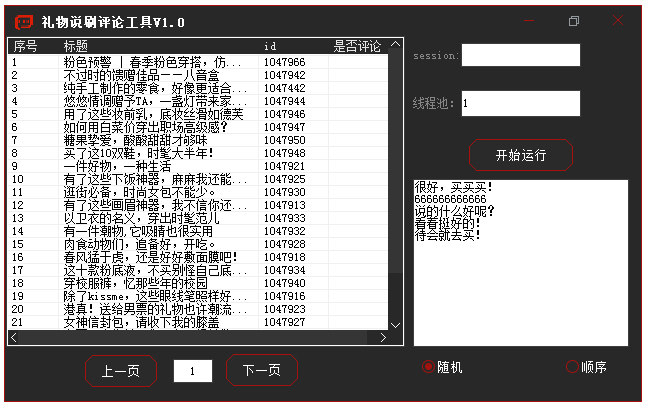This screenshot has height=406, width=647.
Task: Click the horizontal scroll-left arrow
Action: pos(14,338)
